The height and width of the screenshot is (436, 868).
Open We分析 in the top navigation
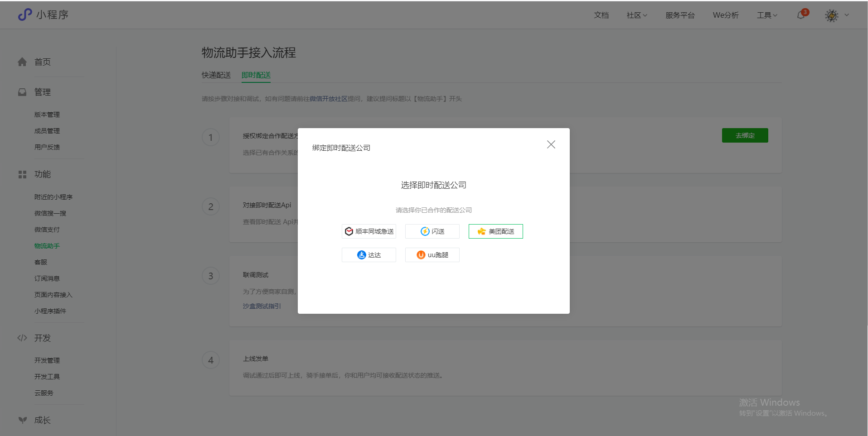click(x=726, y=15)
